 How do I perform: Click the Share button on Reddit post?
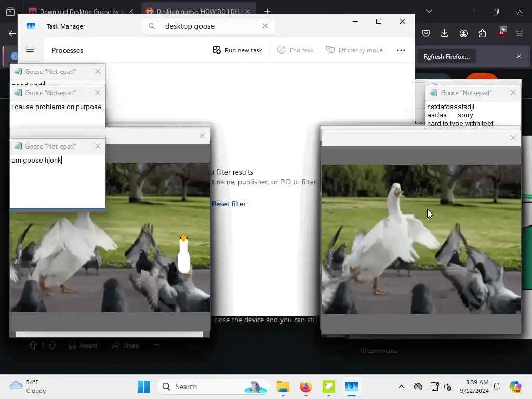126,345
